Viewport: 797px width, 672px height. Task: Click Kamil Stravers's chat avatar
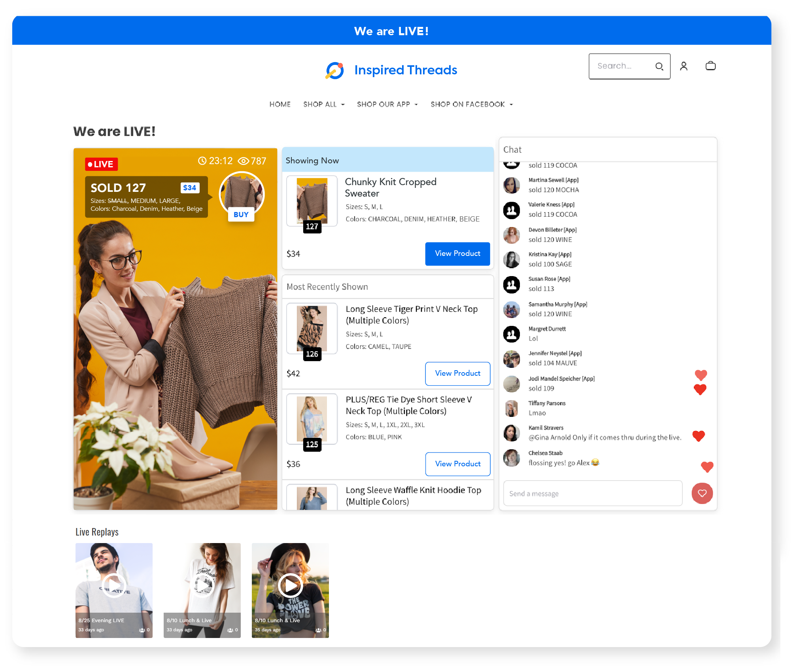(x=512, y=433)
